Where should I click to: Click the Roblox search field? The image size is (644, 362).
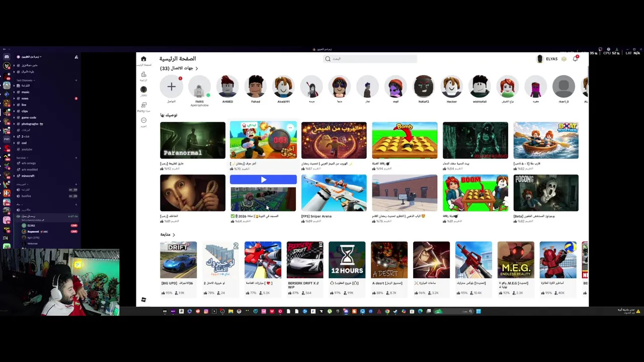370,59
